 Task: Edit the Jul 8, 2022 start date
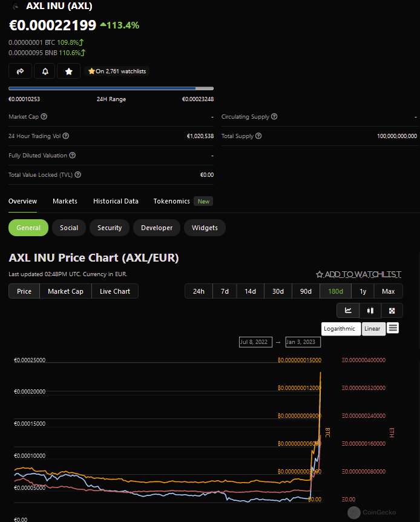255,342
